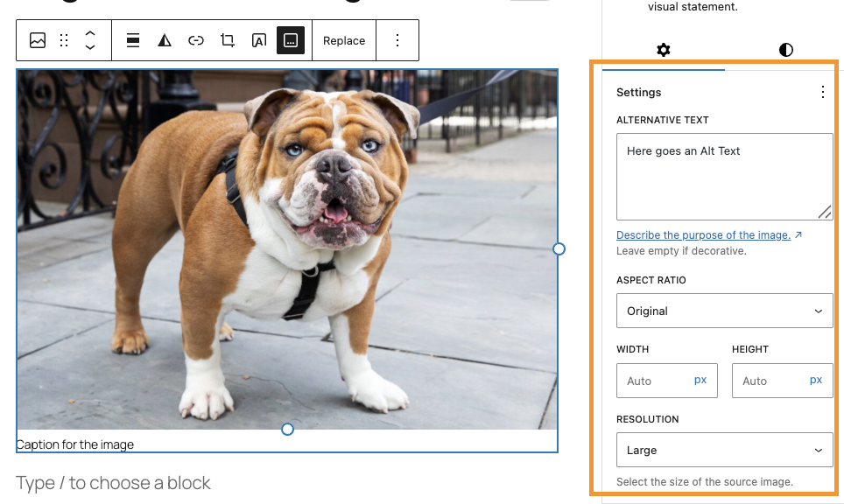Move the image block down

[x=89, y=47]
